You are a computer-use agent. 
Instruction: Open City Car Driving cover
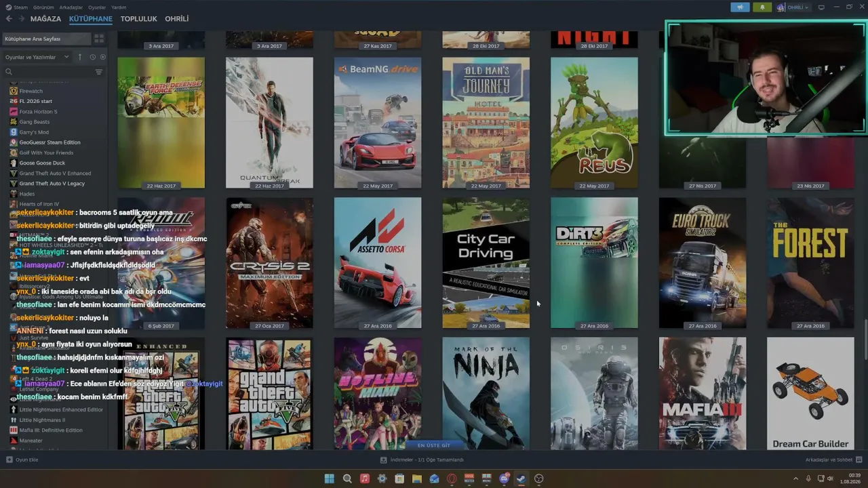coord(486,263)
